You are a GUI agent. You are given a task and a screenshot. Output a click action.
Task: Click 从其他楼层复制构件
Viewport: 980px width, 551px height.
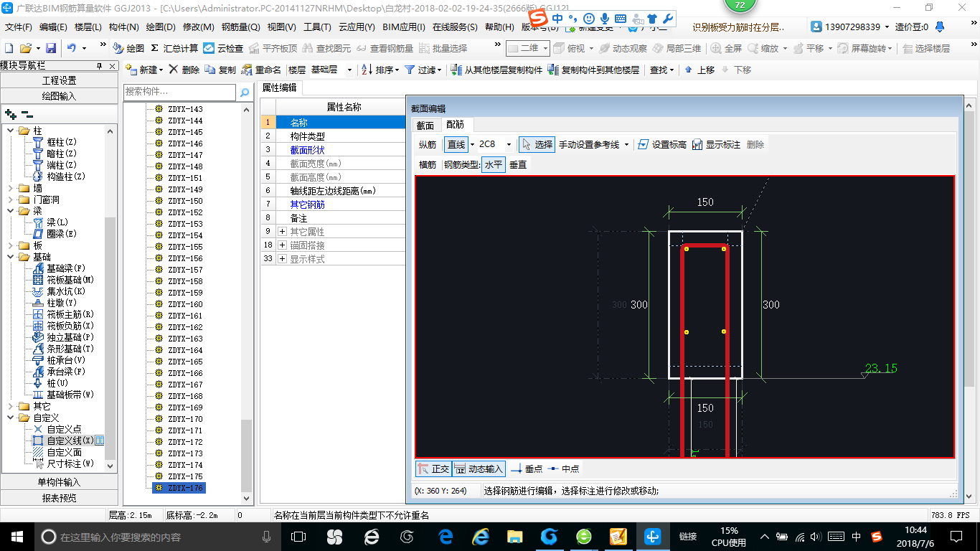pyautogui.click(x=496, y=70)
